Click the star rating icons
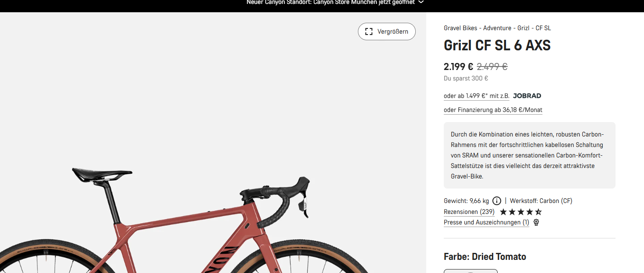This screenshot has height=273, width=644. coord(521,212)
